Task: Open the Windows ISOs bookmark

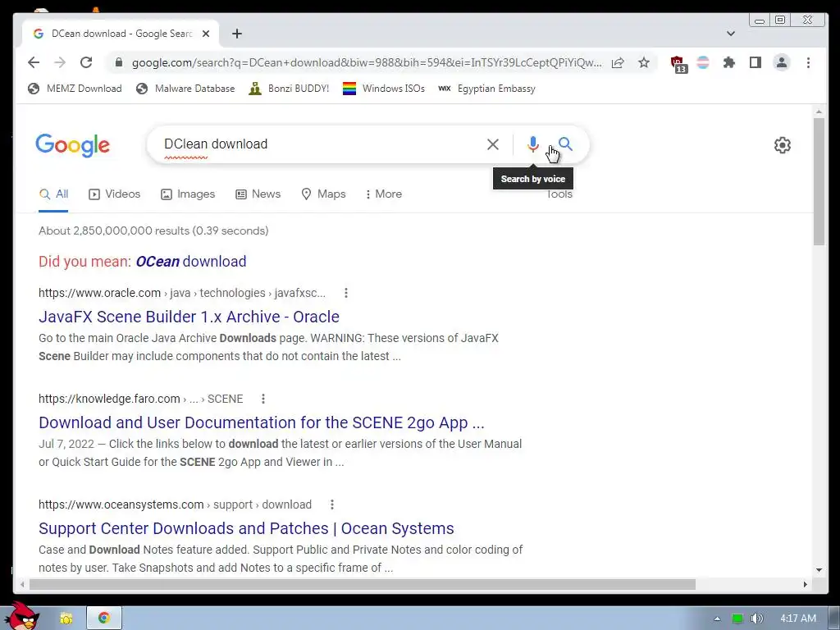Action: [x=384, y=89]
